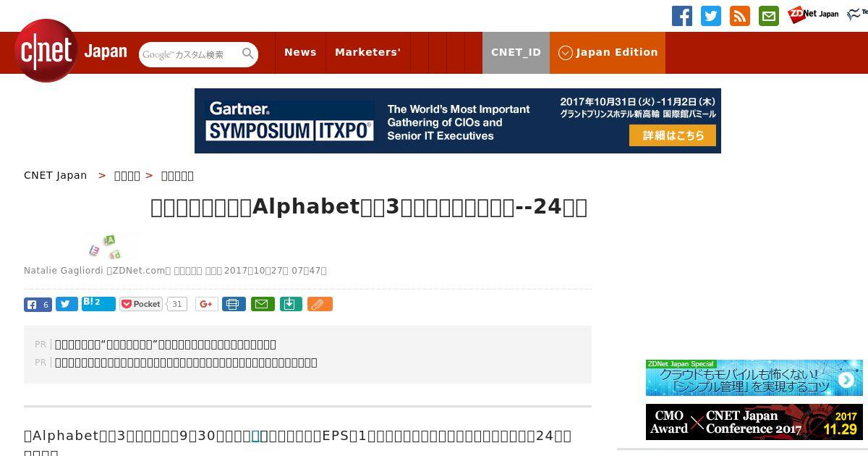
Task: Open the article Alphabet thumbnail image
Action: (x=110, y=246)
